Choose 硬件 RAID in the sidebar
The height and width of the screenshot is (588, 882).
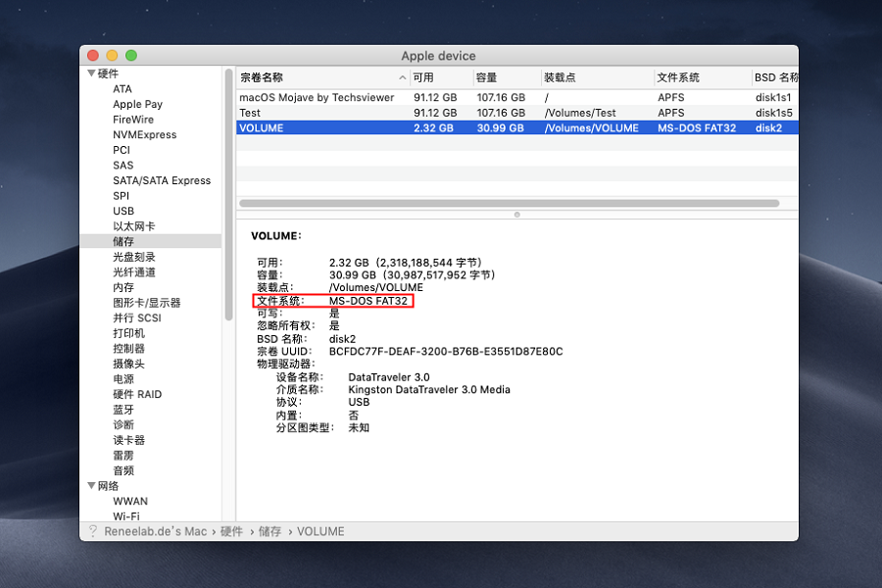pos(136,394)
